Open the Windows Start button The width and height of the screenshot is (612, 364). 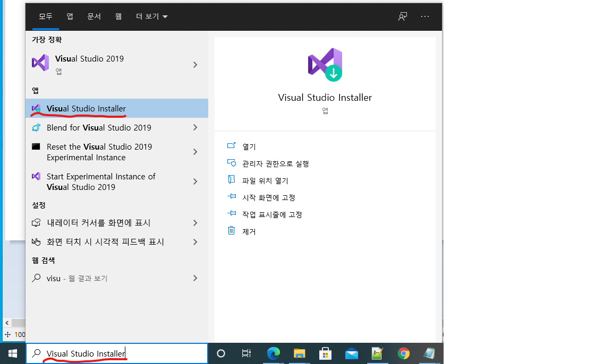click(13, 353)
